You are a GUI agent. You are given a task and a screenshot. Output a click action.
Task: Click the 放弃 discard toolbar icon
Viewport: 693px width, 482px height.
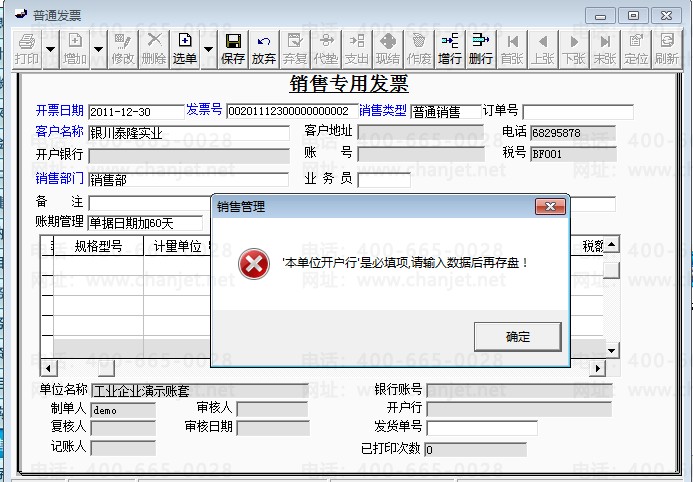tap(264, 49)
